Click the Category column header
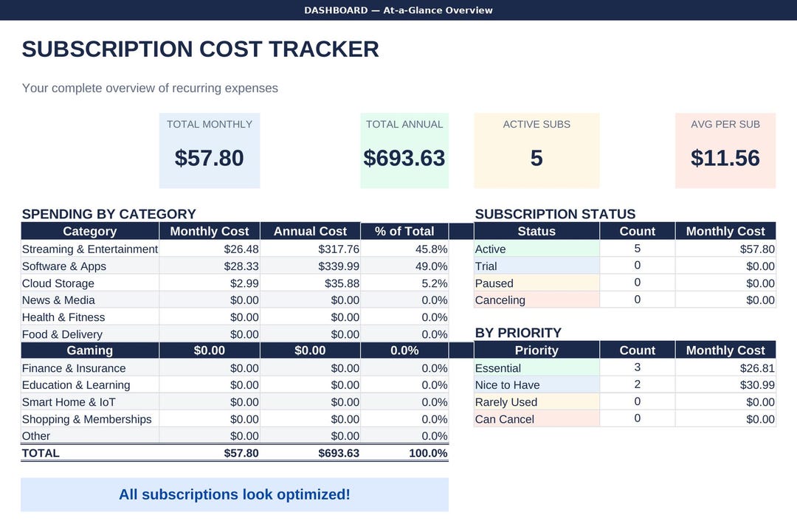Image resolution: width=797 pixels, height=532 pixels. click(x=90, y=231)
